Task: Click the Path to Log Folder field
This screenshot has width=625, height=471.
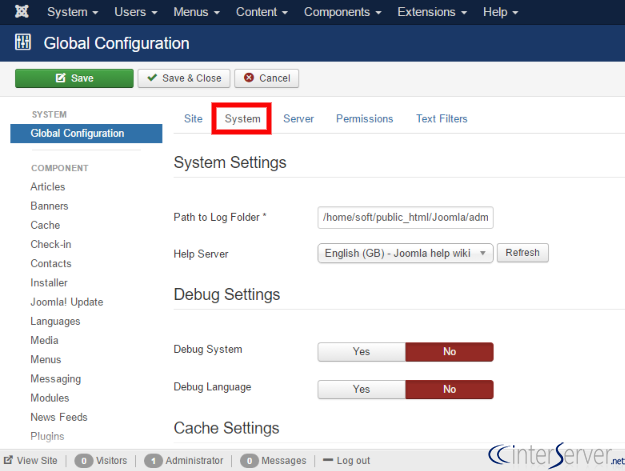Action: pyautogui.click(x=405, y=218)
